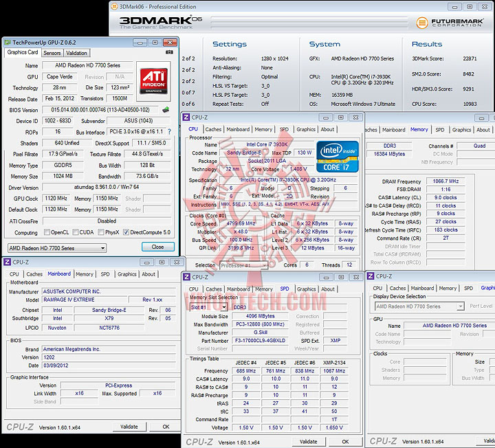Minimize the GPU-Z window
Viewport: 495px width, 448px height.
pos(140,43)
